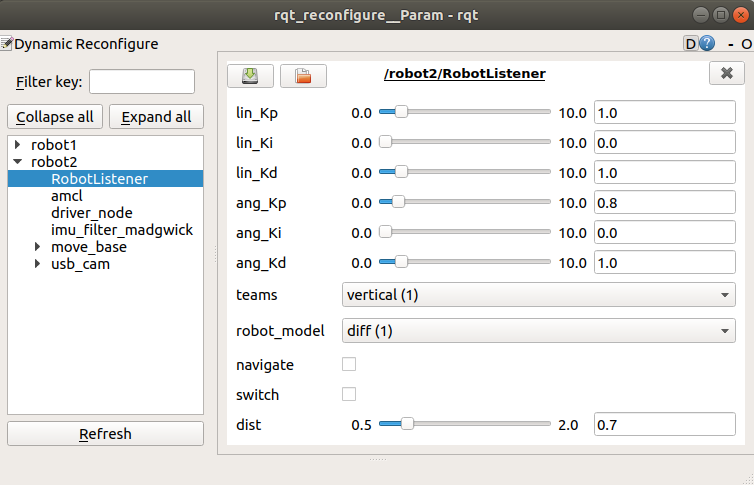Click the dash undock button at top right
Screen dimensions: 754x485
pos(731,44)
